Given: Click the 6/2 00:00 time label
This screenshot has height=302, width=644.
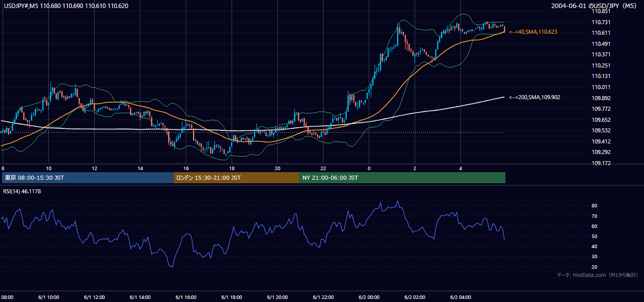Looking at the screenshot, I should pos(369,297).
